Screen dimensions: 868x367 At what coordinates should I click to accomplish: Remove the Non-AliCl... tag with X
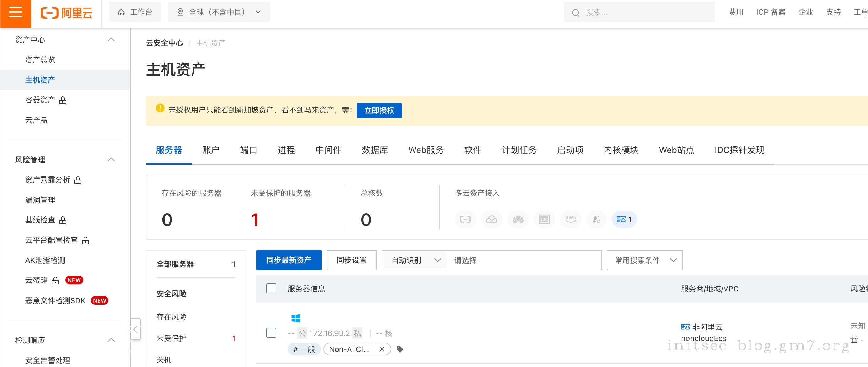click(x=382, y=349)
